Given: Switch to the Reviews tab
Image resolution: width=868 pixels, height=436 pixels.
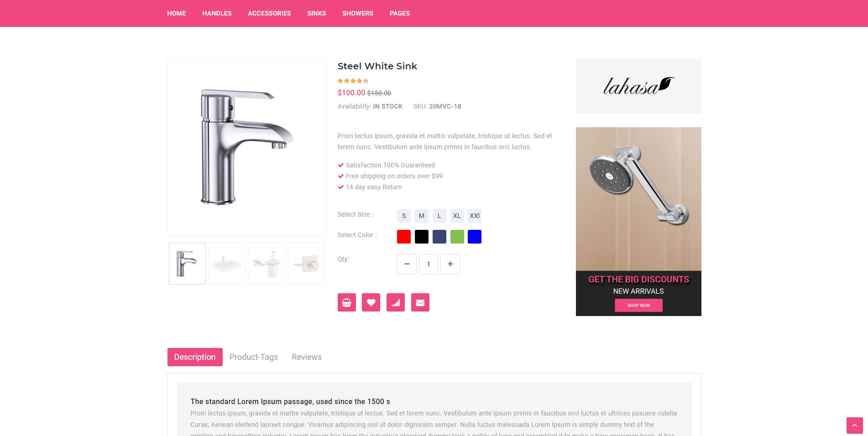Looking at the screenshot, I should [x=307, y=357].
